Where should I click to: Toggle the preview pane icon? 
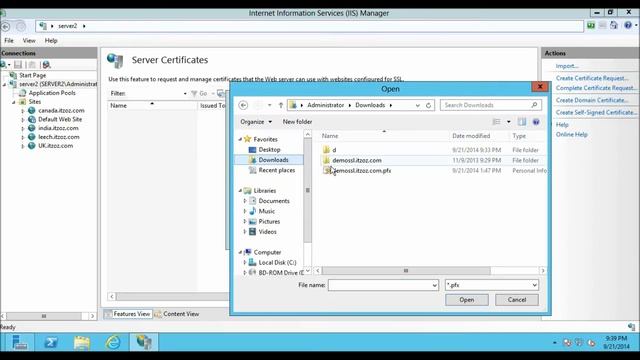tap(522, 122)
